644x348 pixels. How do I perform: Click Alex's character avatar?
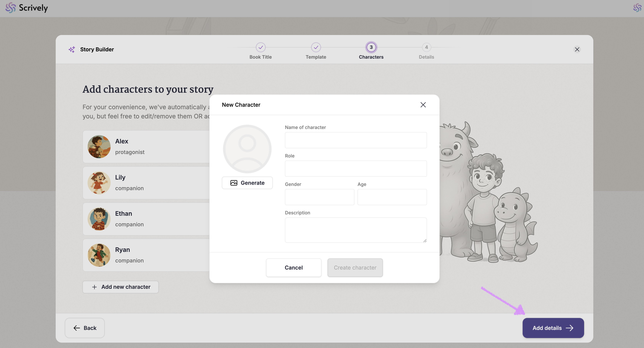click(99, 147)
